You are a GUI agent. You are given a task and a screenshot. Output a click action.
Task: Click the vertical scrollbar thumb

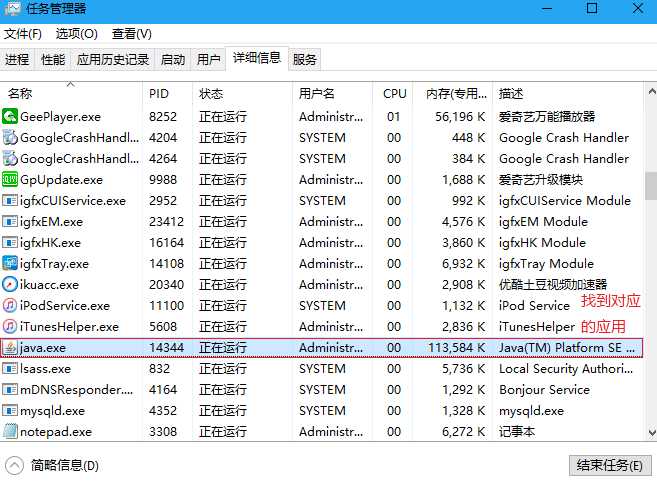pyautogui.click(x=651, y=185)
